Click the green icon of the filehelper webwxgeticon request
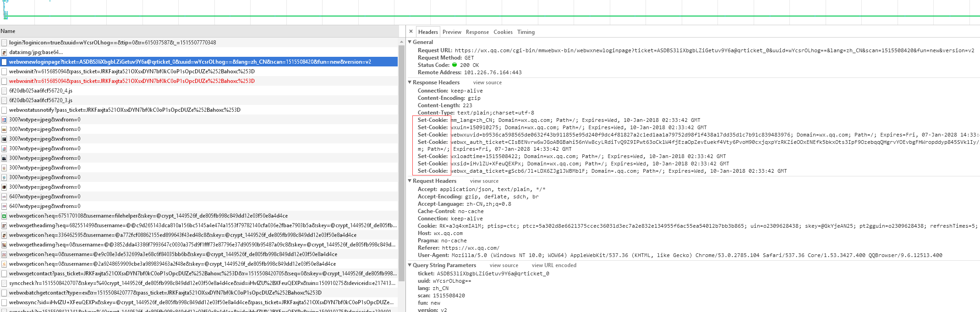 (4, 216)
